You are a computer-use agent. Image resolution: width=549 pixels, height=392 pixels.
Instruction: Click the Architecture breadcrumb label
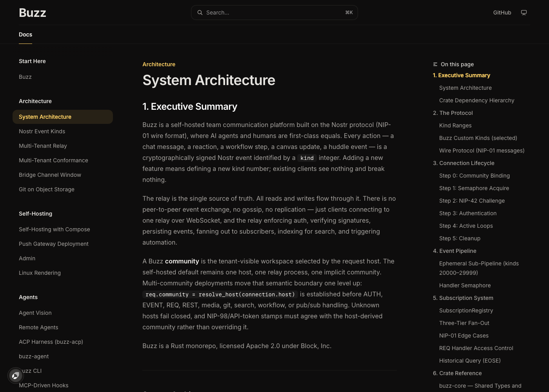tap(159, 64)
